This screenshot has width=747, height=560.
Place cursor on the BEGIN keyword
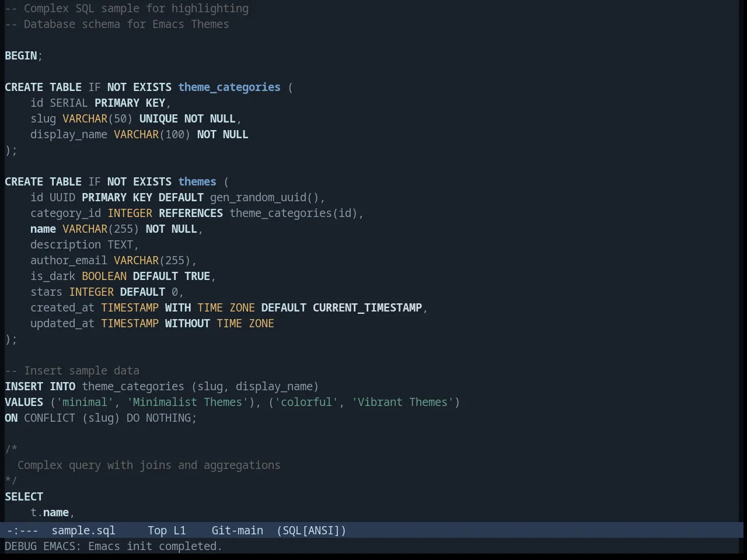click(x=21, y=55)
